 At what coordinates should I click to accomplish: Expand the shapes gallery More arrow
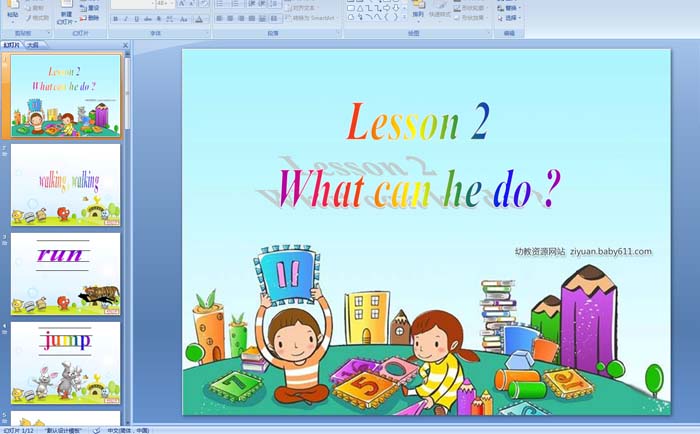[404, 17]
